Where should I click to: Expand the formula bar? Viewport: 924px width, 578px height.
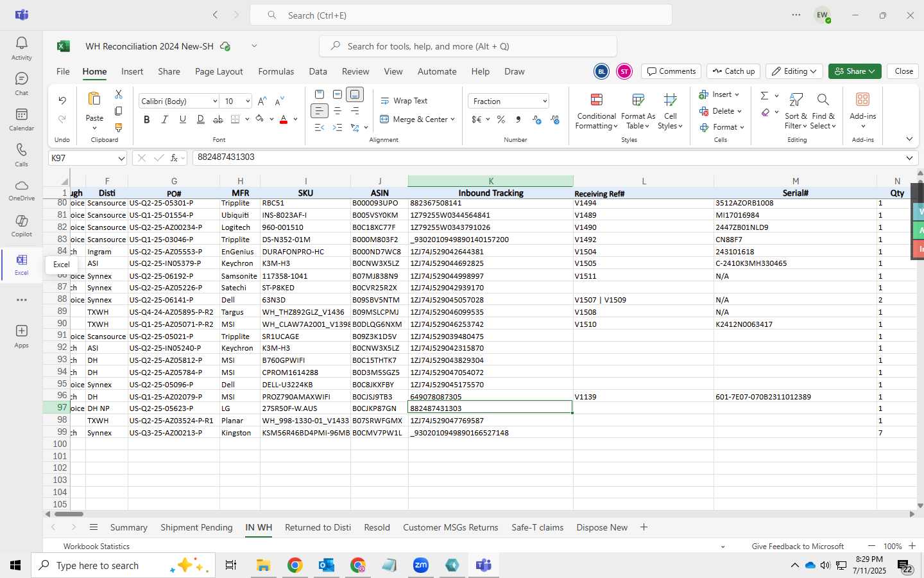(909, 158)
